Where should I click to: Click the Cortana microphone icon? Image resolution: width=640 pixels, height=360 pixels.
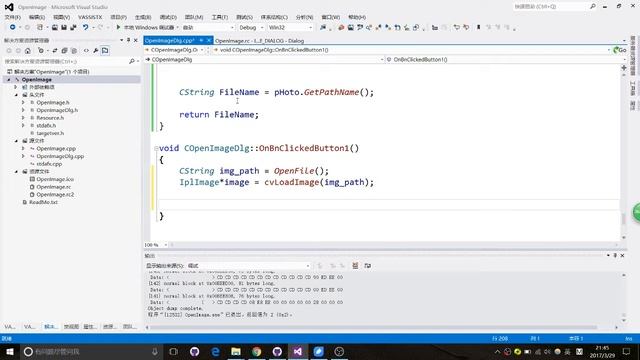[x=155, y=351]
